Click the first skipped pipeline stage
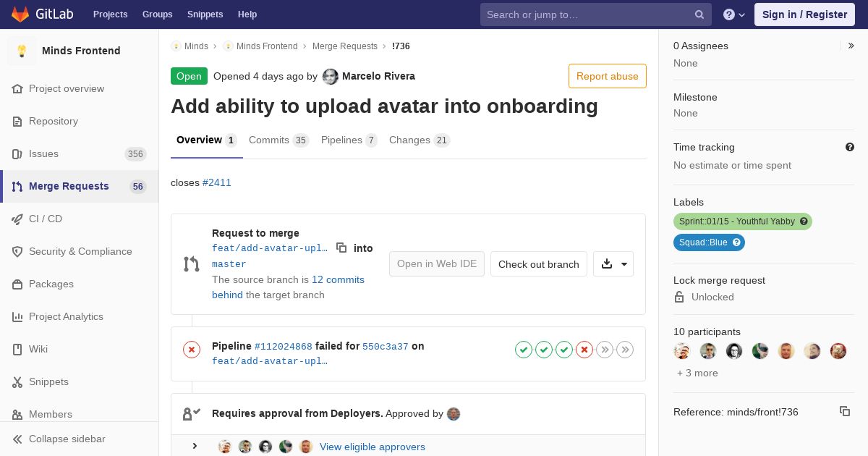The height and width of the screenshot is (456, 868). point(605,350)
